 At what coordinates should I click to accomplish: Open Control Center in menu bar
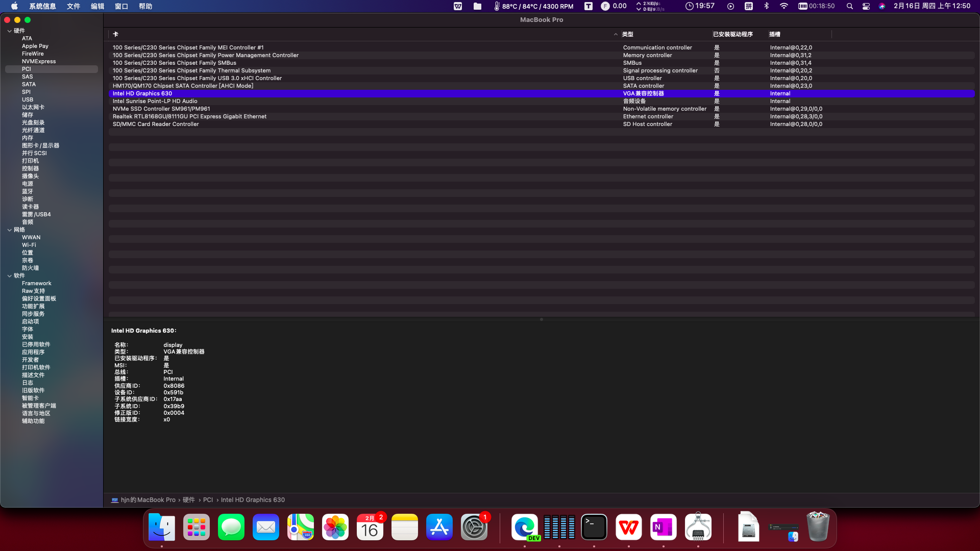pos(866,6)
